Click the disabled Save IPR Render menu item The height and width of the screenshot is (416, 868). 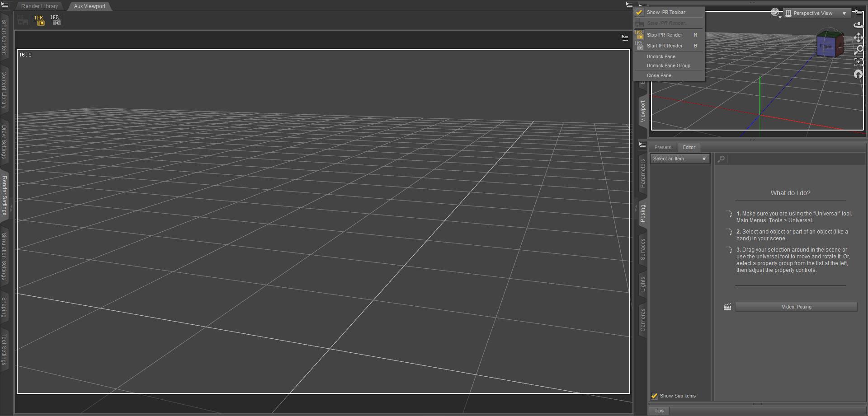click(669, 23)
